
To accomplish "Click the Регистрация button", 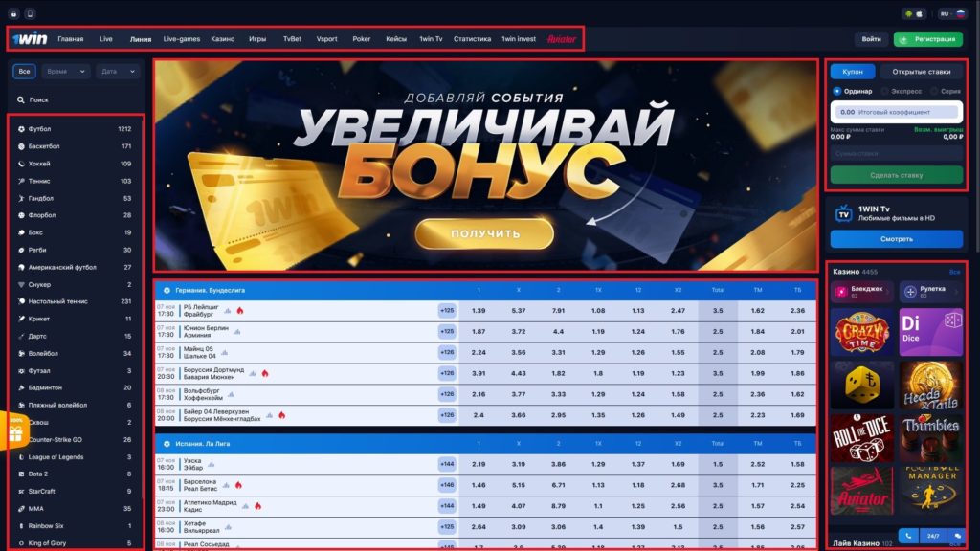I will click(x=928, y=38).
